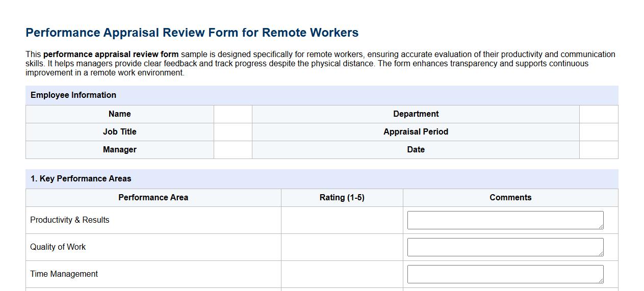Click the empty value cell beside Department
The width and height of the screenshot is (644, 291).
[599, 114]
